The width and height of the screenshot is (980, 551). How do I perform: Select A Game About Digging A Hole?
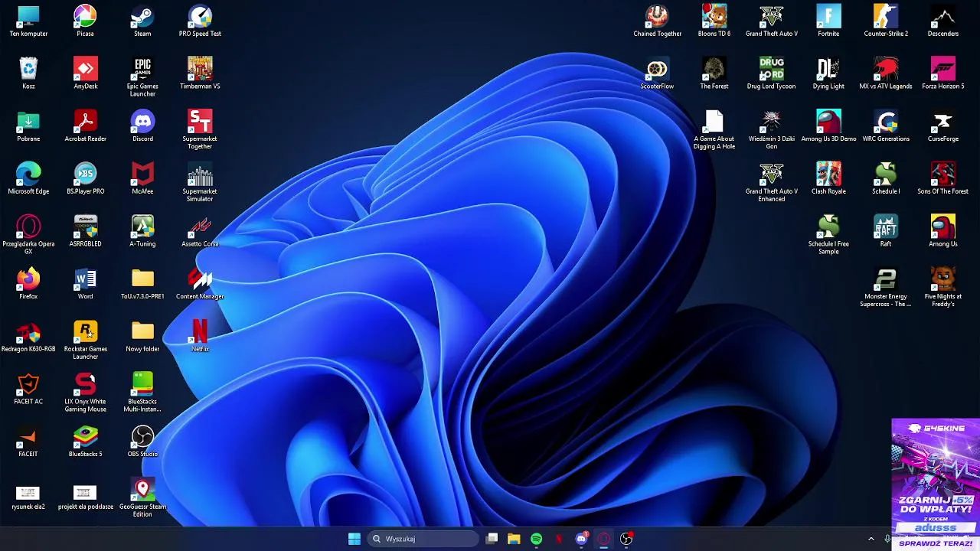pos(714,130)
